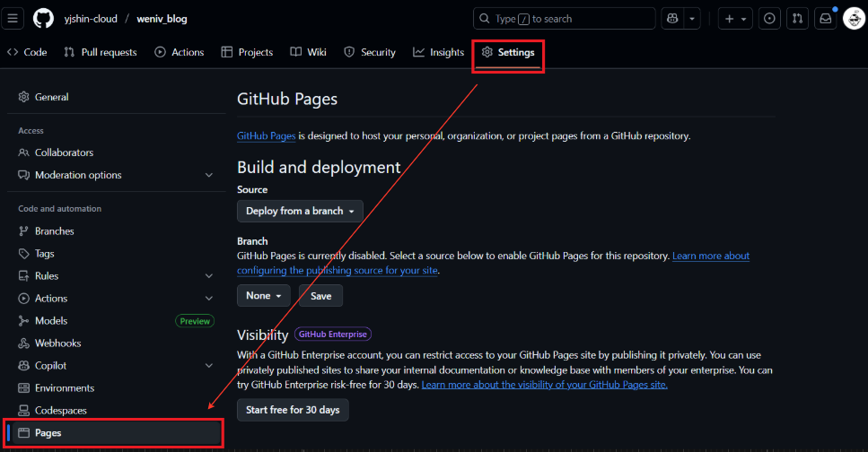Image resolution: width=868 pixels, height=452 pixels.
Task: Open the issues icon in header
Action: [x=769, y=19]
